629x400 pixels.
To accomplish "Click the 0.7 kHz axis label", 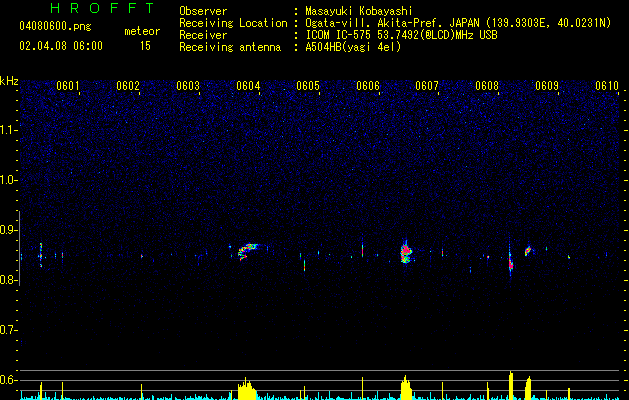I will click(x=8, y=330).
